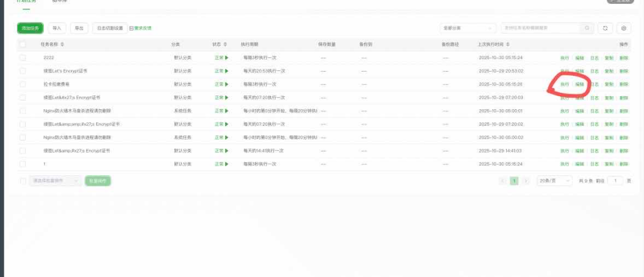Image resolution: width=644 pixels, height=277 pixels.
Task: Check the box for 拉卡拉缴费号
Action: [x=23, y=85]
